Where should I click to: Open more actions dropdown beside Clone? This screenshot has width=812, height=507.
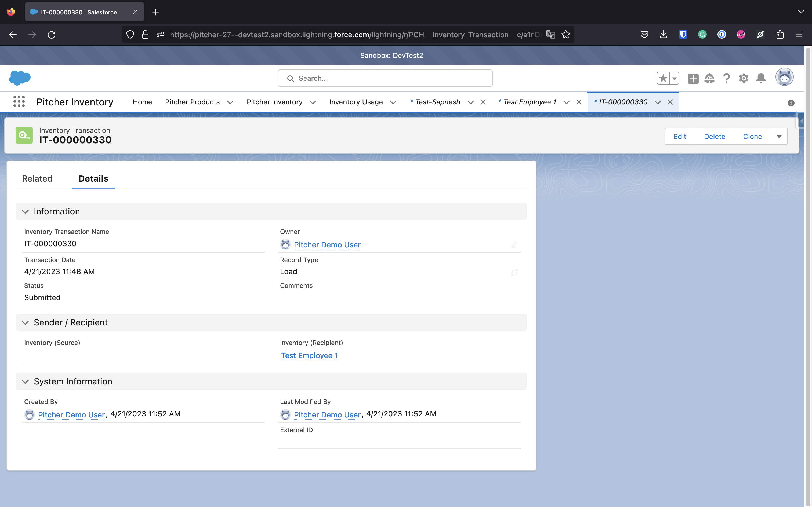point(779,137)
